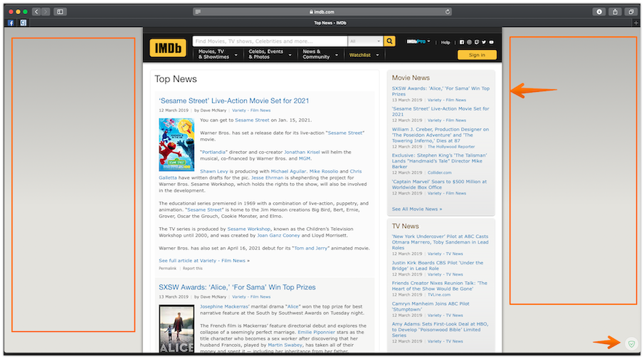
Task: Open the Facebook favorites bookmark
Action: pyautogui.click(x=11, y=23)
